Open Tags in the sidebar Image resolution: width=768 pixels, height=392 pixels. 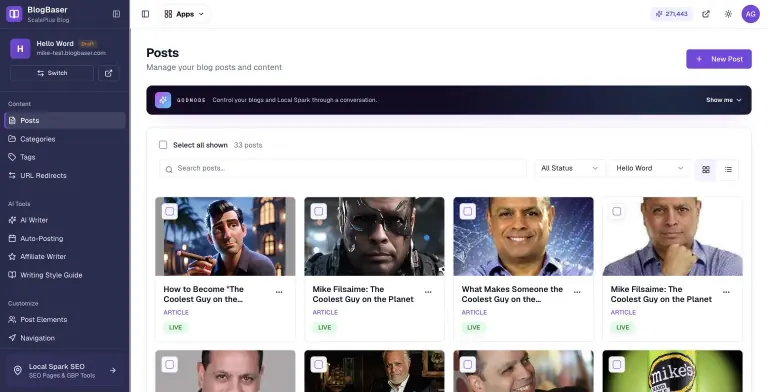tap(65, 157)
